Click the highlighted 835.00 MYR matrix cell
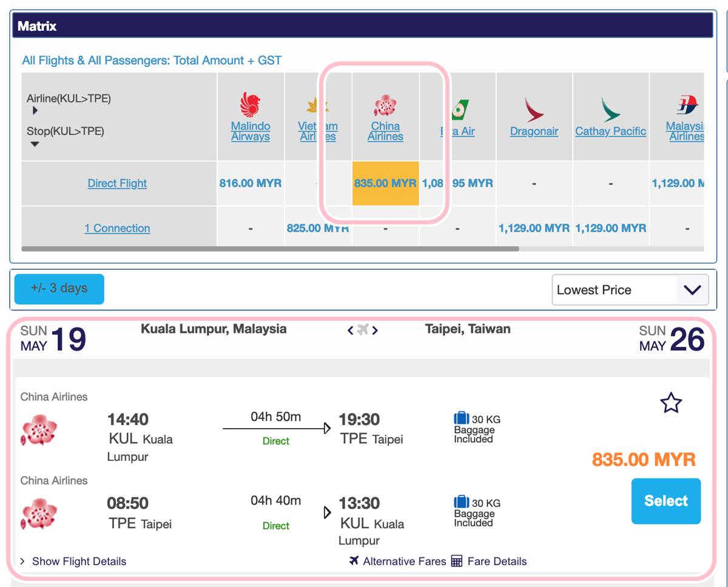728x587 pixels. point(385,183)
